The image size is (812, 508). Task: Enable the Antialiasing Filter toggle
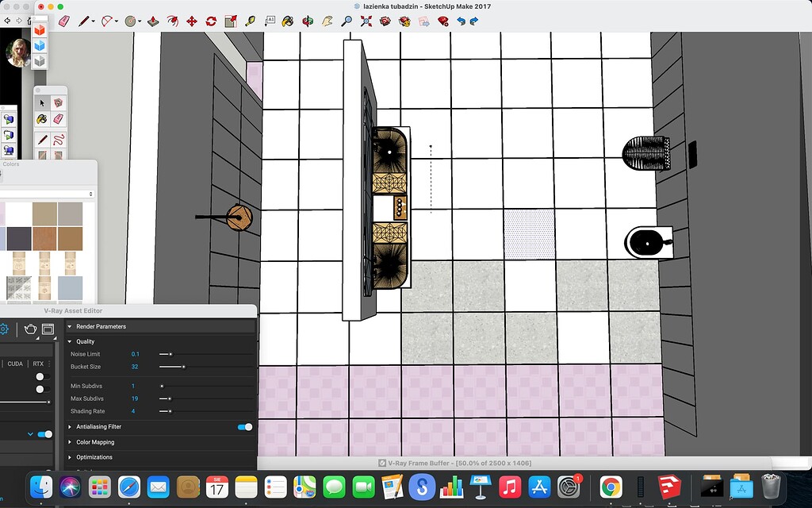click(244, 427)
